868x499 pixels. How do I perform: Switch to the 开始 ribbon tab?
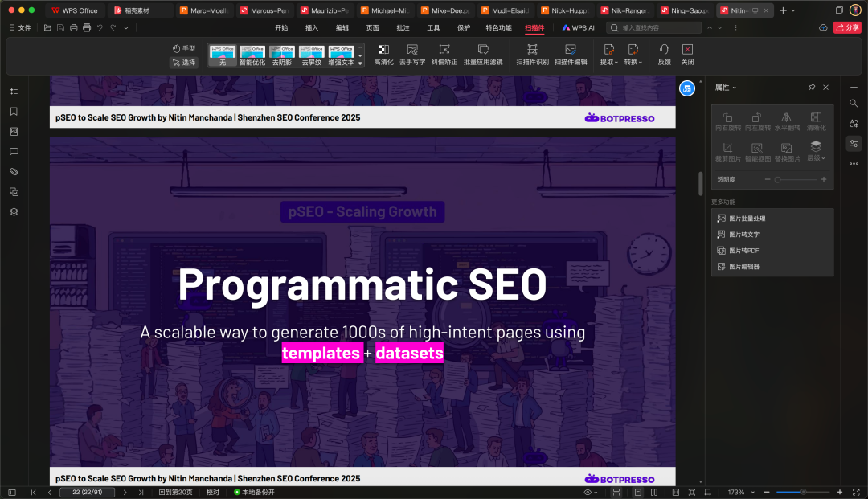(x=281, y=27)
